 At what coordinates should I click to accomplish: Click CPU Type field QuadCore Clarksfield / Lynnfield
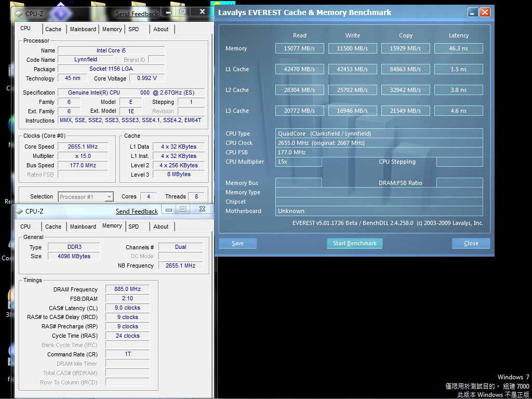pyautogui.click(x=379, y=134)
